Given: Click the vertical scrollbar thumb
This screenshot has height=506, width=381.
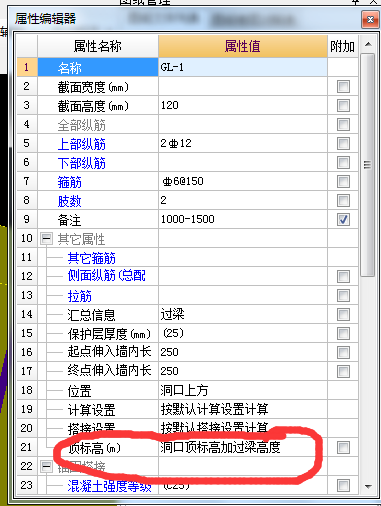Looking at the screenshot, I should (368, 165).
